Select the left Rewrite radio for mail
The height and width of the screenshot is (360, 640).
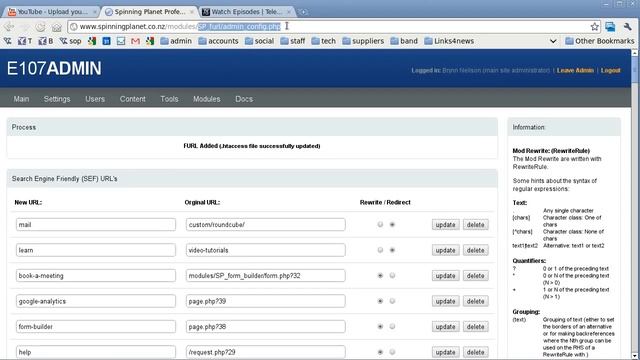[380, 224]
